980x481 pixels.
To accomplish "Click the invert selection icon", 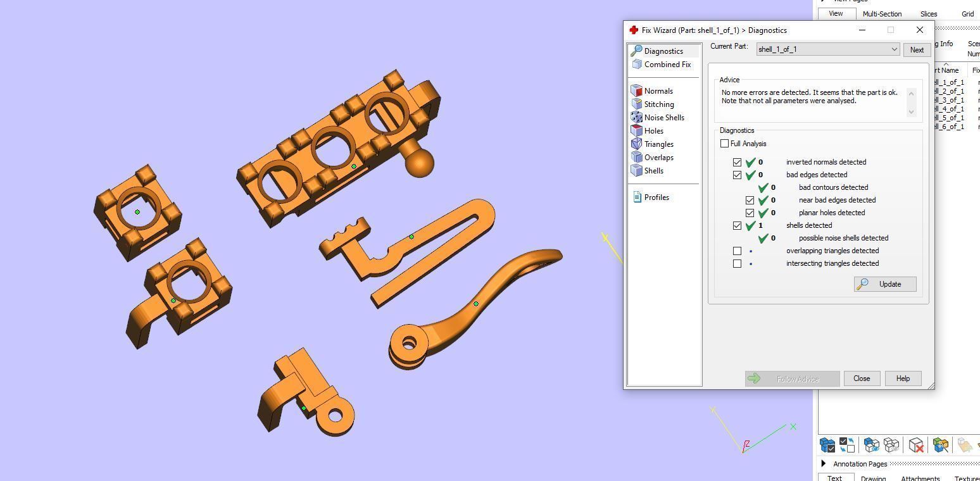I will click(846, 445).
